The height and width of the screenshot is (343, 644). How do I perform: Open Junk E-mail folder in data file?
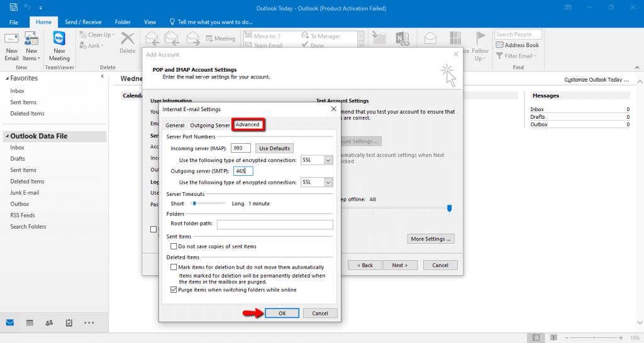pyautogui.click(x=25, y=193)
